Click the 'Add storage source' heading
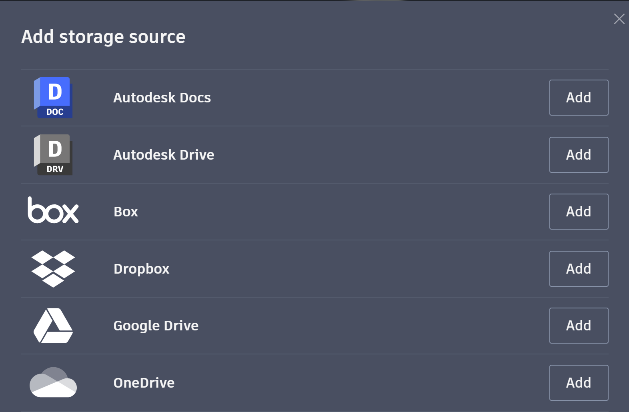The image size is (629, 412). click(103, 37)
